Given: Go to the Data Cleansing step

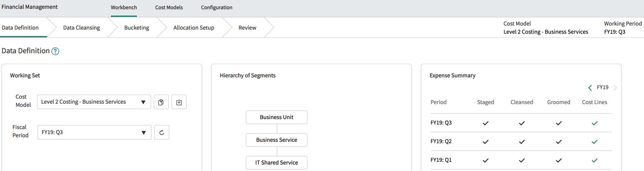Looking at the screenshot, I should (82, 28).
